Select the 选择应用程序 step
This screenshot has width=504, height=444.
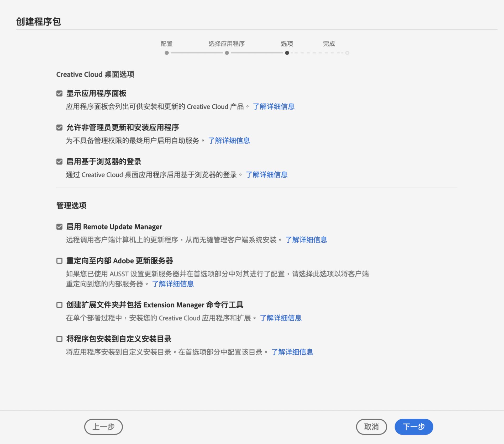227,44
